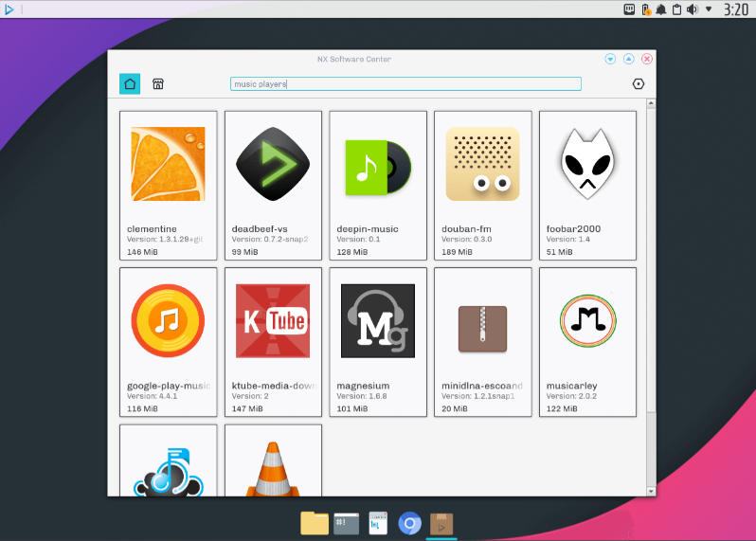The height and width of the screenshot is (541, 756).
Task: Click the scrollbar up arrow
Action: (x=651, y=103)
